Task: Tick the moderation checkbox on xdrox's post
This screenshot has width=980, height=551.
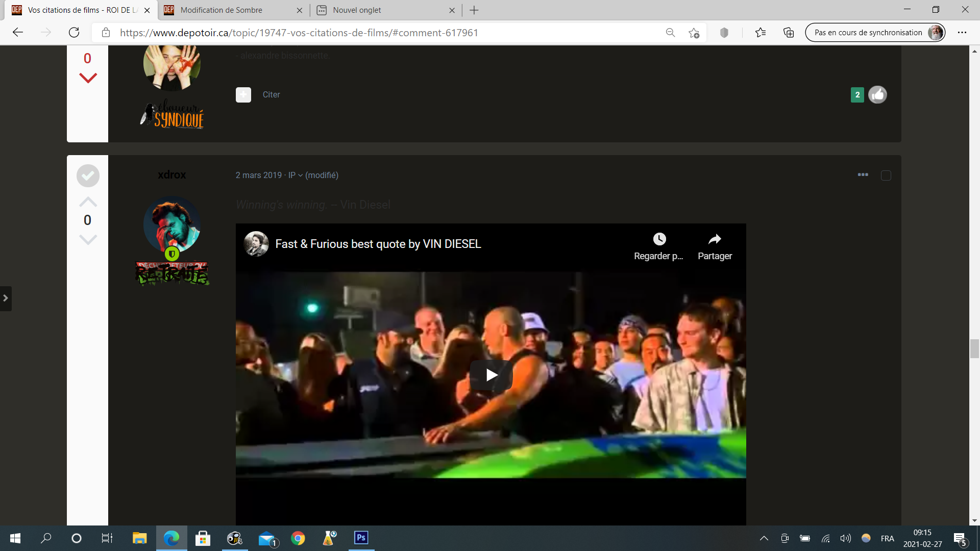Action: (886, 176)
